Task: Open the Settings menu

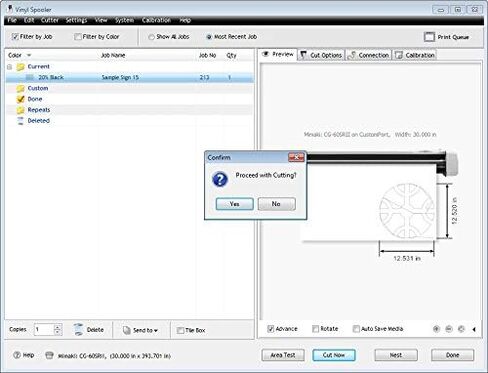Action: point(76,20)
